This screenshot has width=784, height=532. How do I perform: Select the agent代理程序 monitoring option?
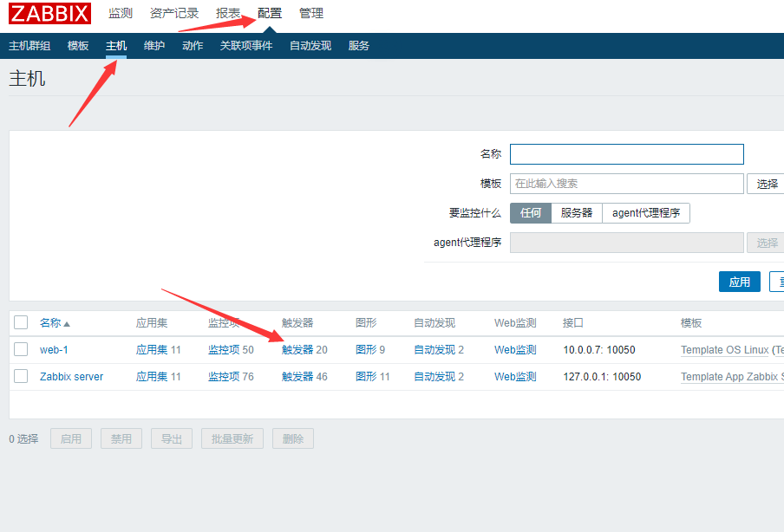point(646,213)
